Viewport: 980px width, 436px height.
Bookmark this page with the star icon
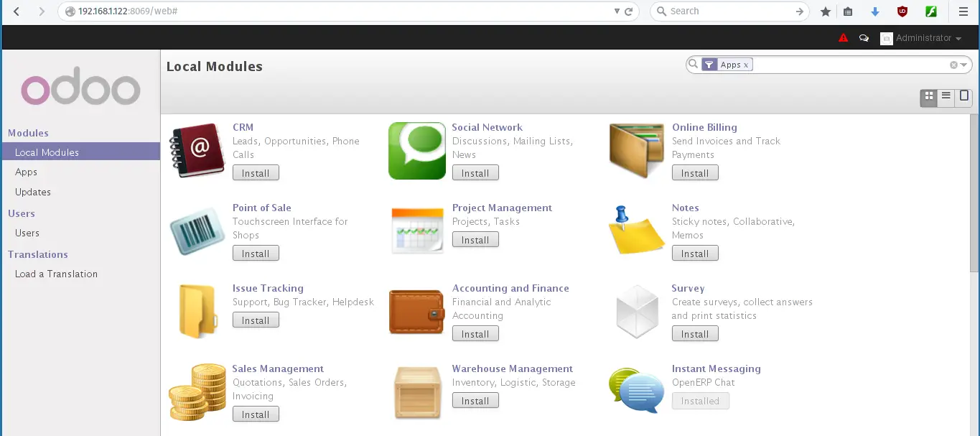(826, 11)
